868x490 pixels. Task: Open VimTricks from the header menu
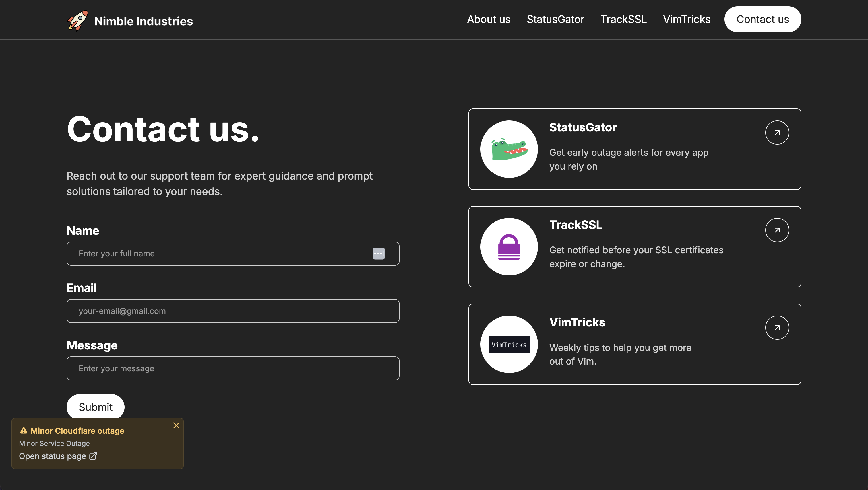coord(686,19)
